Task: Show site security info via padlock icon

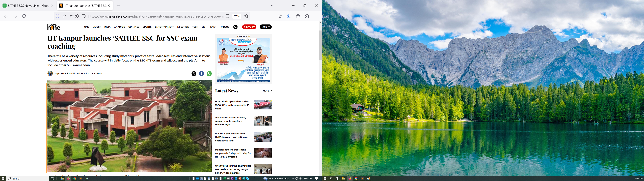Action: pos(65,16)
